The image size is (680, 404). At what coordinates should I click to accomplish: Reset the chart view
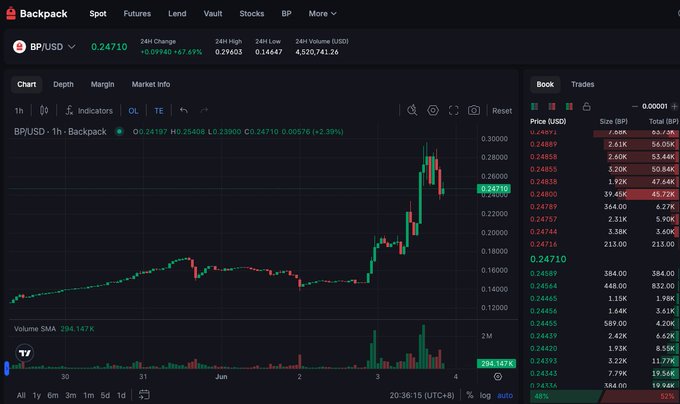(502, 111)
